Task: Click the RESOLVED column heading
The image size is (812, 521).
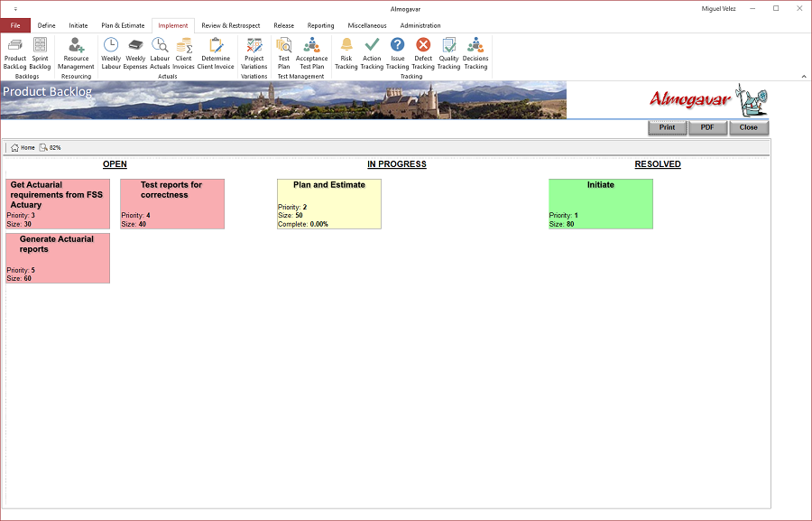Action: pos(658,164)
